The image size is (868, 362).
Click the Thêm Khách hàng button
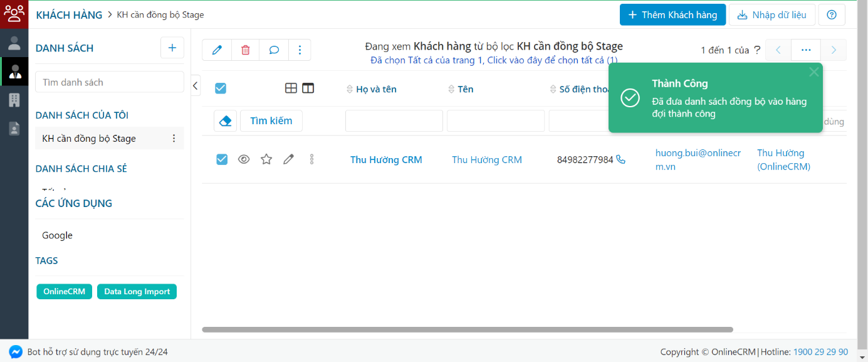coord(672,14)
